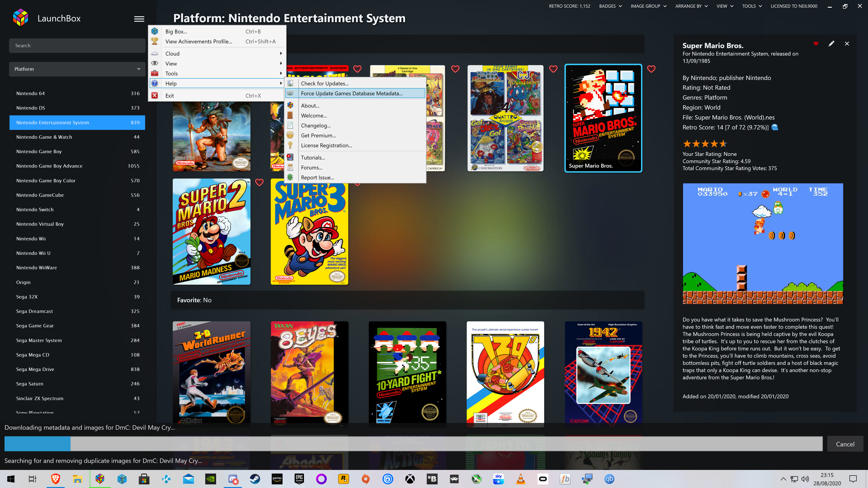
Task: Open the Changelog menu entry
Action: click(x=355, y=125)
